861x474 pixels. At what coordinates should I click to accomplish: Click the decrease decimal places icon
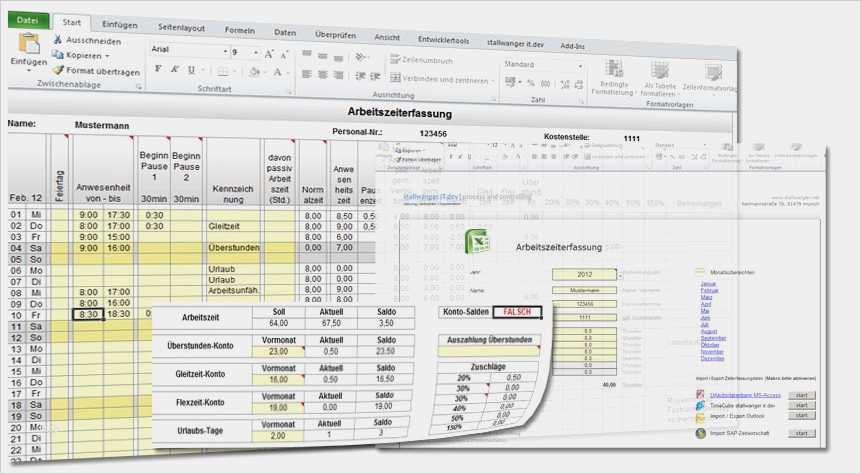click(579, 85)
